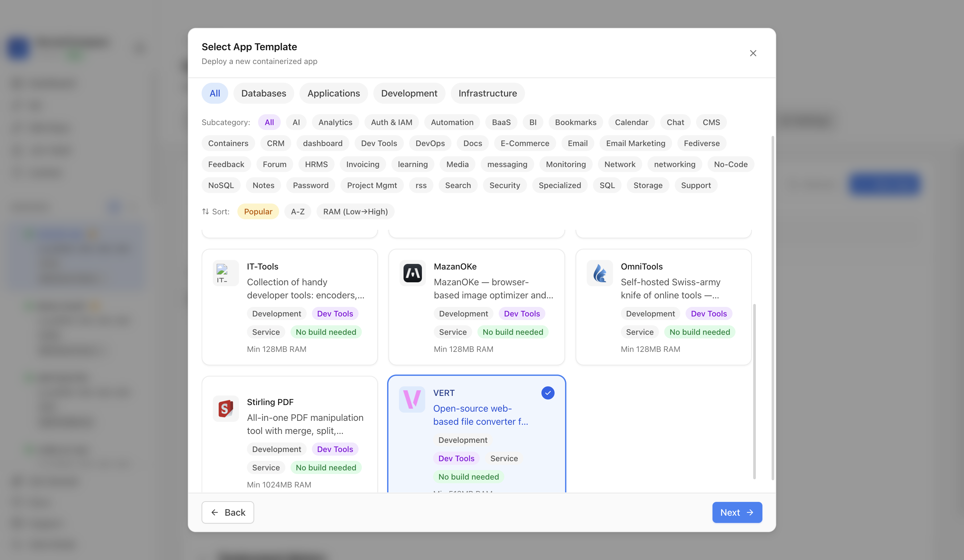Select the All category tab
Image resolution: width=964 pixels, height=560 pixels.
click(x=215, y=93)
